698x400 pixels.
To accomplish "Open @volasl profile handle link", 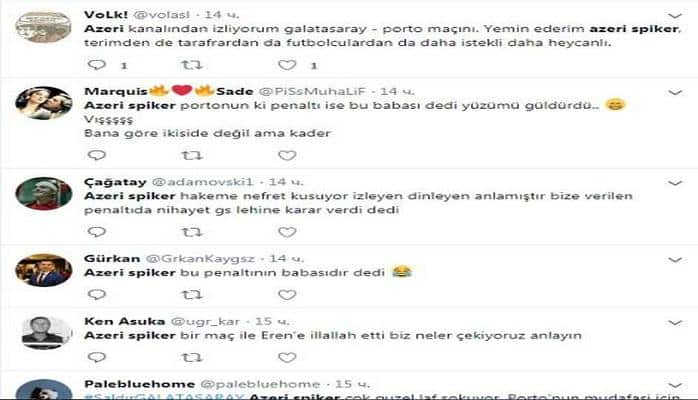I will point(162,15).
